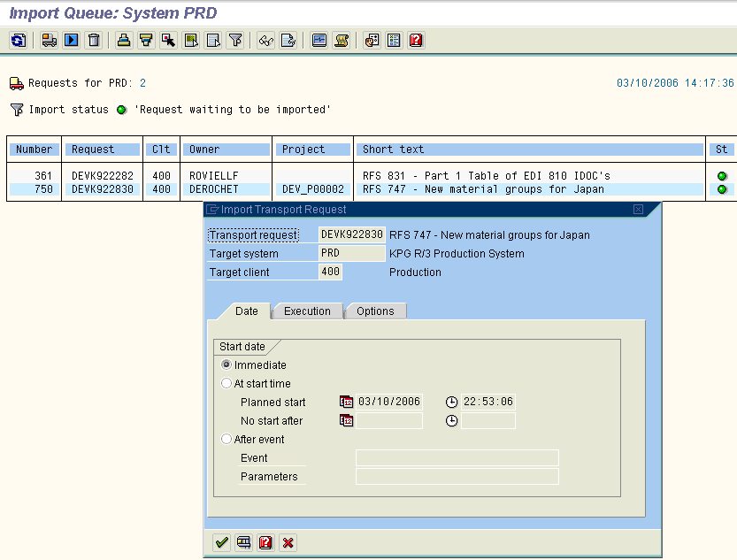Click short text 'RFS 831 - Part 1 Table of EDI 810 IDOC's'
The width and height of the screenshot is (737, 560).
[x=487, y=176]
